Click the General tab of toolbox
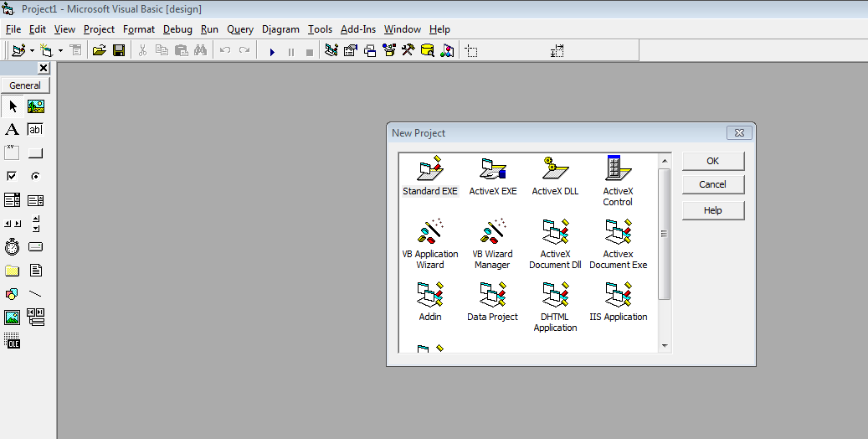Viewport: 868px width, 439px height. (25, 85)
